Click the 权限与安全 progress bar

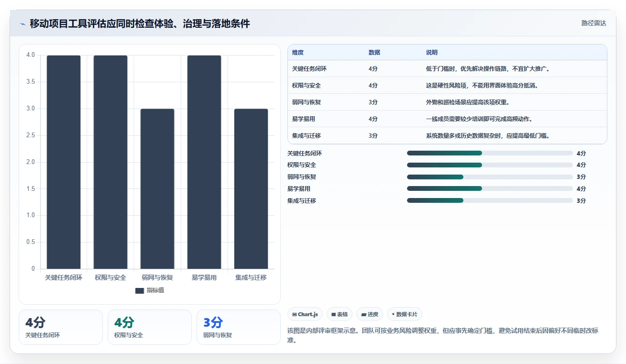click(490, 165)
